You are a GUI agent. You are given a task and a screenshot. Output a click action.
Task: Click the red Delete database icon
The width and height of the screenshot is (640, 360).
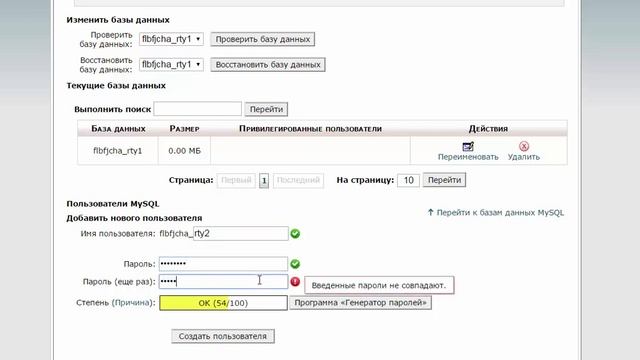[524, 146]
